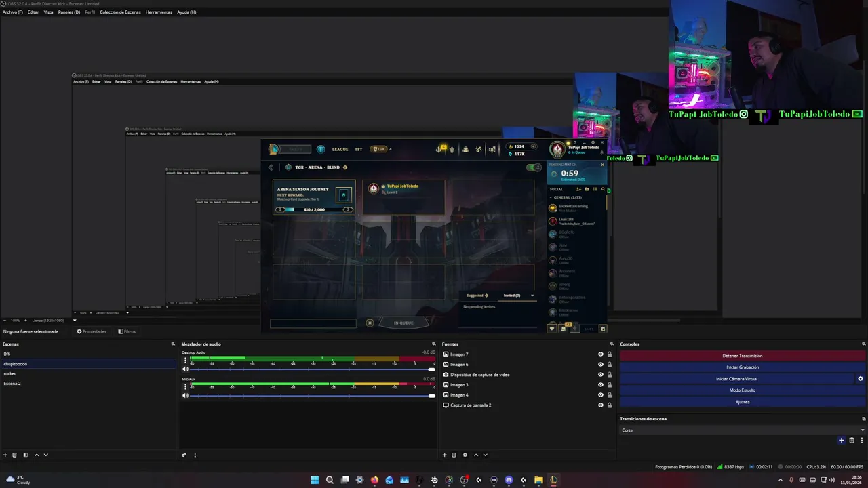868x488 pixels.
Task: Click the Desktop Audio volume slider handle
Action: 431,369
